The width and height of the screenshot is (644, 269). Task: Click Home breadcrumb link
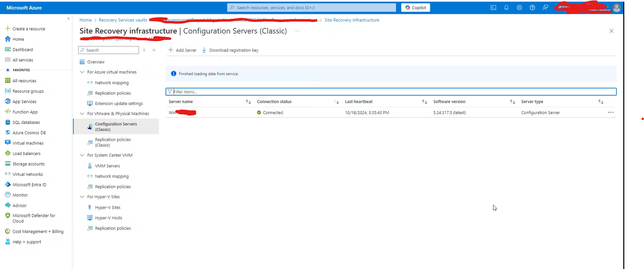click(85, 20)
